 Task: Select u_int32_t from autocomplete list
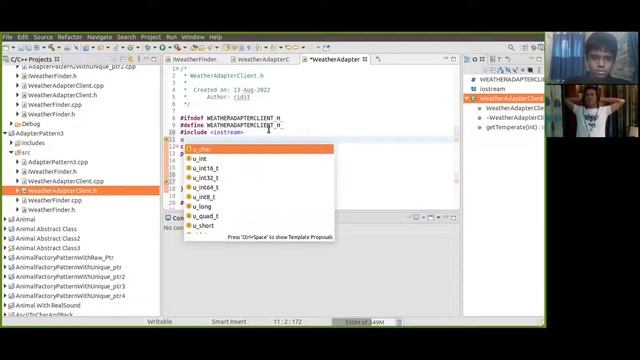click(259, 178)
